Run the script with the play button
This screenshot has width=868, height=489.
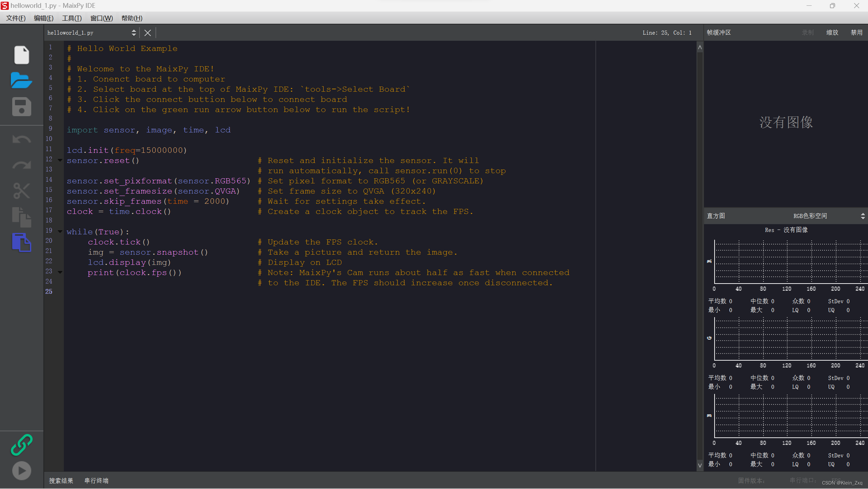click(22, 471)
